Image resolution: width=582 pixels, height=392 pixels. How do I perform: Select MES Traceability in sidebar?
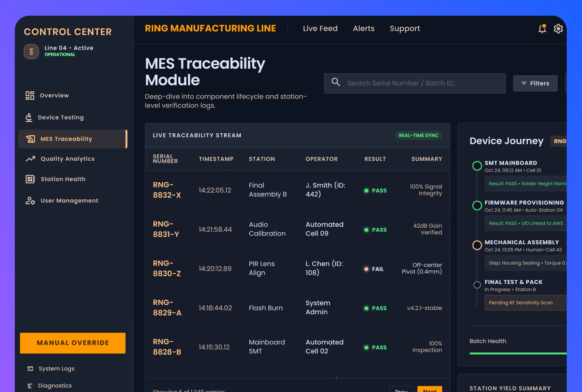tap(73, 139)
